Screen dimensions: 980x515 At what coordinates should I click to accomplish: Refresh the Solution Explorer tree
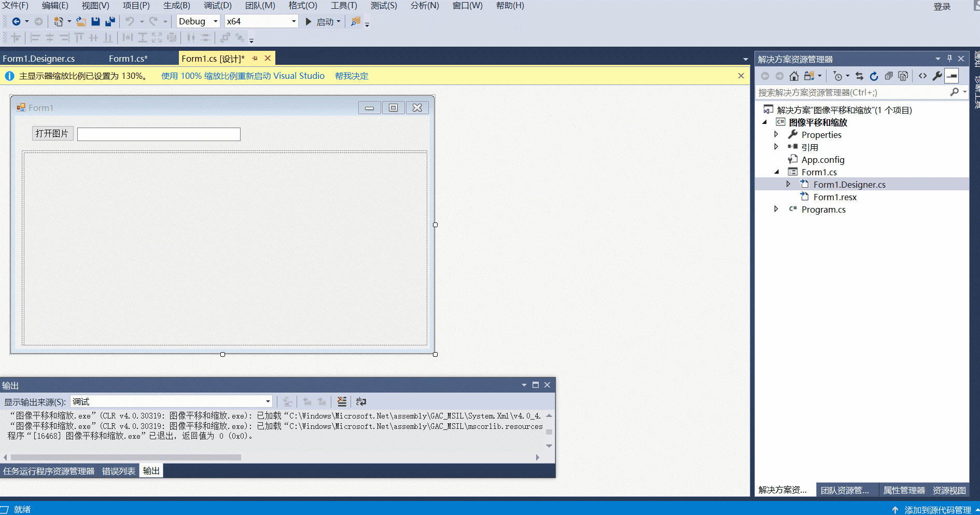[874, 76]
